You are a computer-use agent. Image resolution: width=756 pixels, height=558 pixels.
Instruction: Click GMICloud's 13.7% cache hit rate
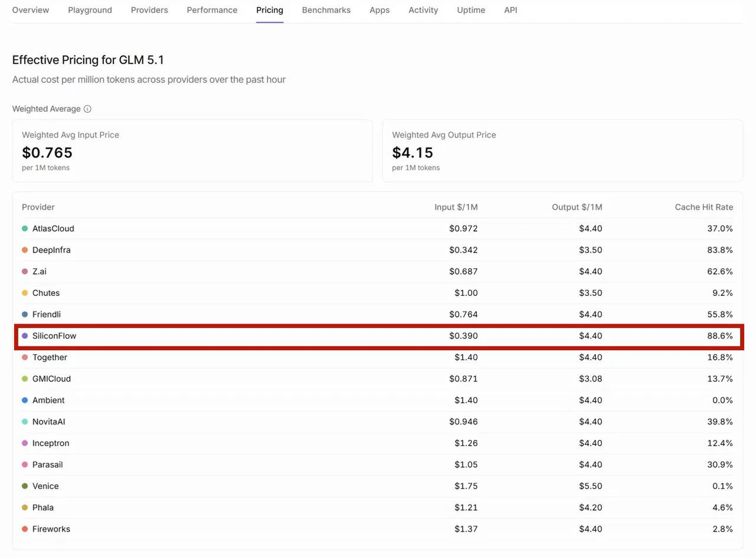click(720, 378)
